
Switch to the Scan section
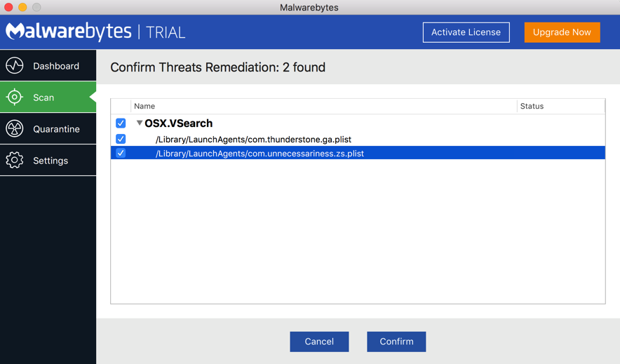[48, 97]
